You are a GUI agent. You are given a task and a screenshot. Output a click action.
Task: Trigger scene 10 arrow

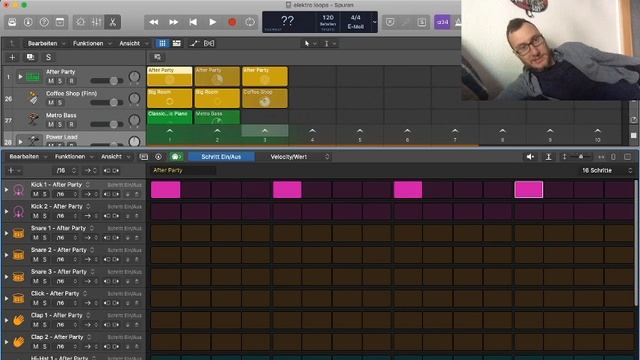pyautogui.click(x=598, y=131)
